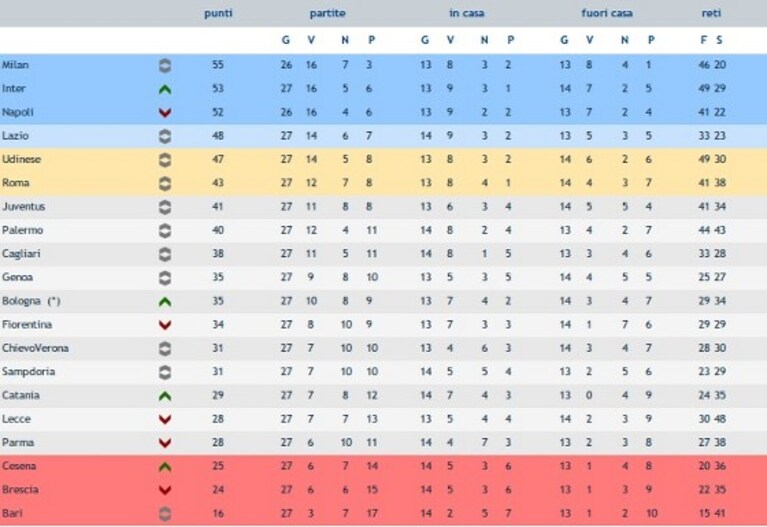
Task: Click the red down arrow next to Fiorentina
Action: [x=165, y=325]
